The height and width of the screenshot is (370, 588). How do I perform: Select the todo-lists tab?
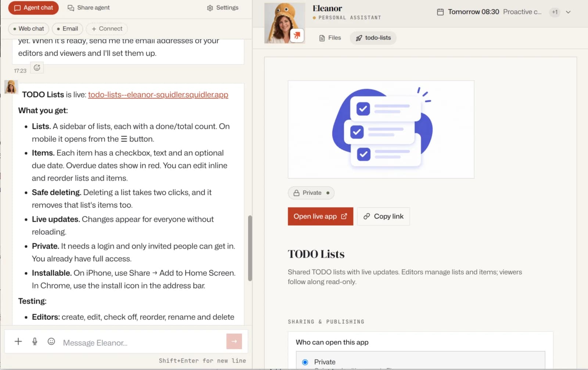click(x=373, y=38)
